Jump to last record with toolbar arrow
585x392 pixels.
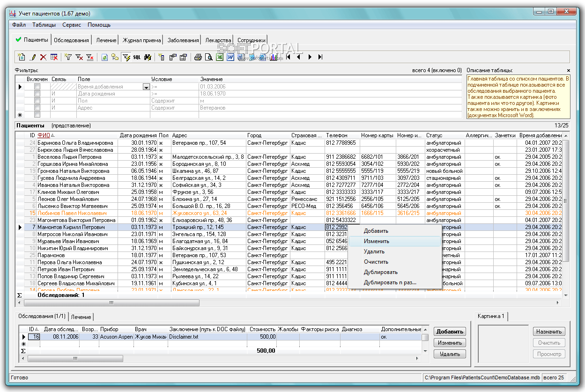(320, 57)
